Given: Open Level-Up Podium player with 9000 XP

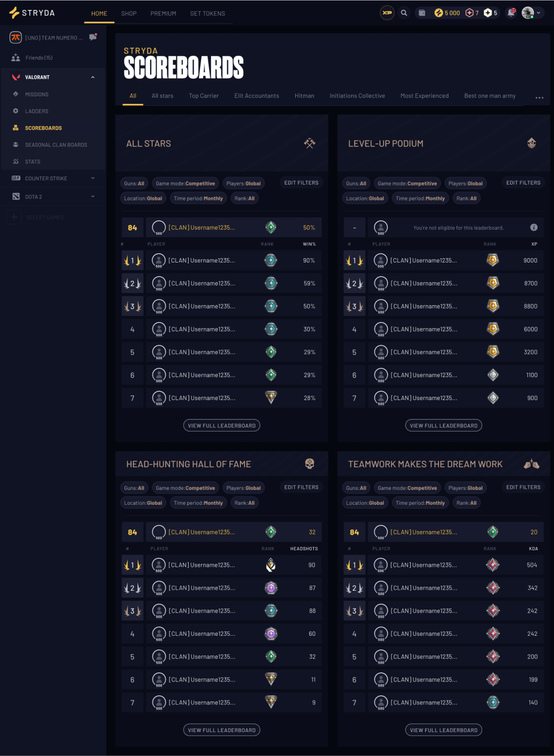Looking at the screenshot, I should (x=456, y=261).
